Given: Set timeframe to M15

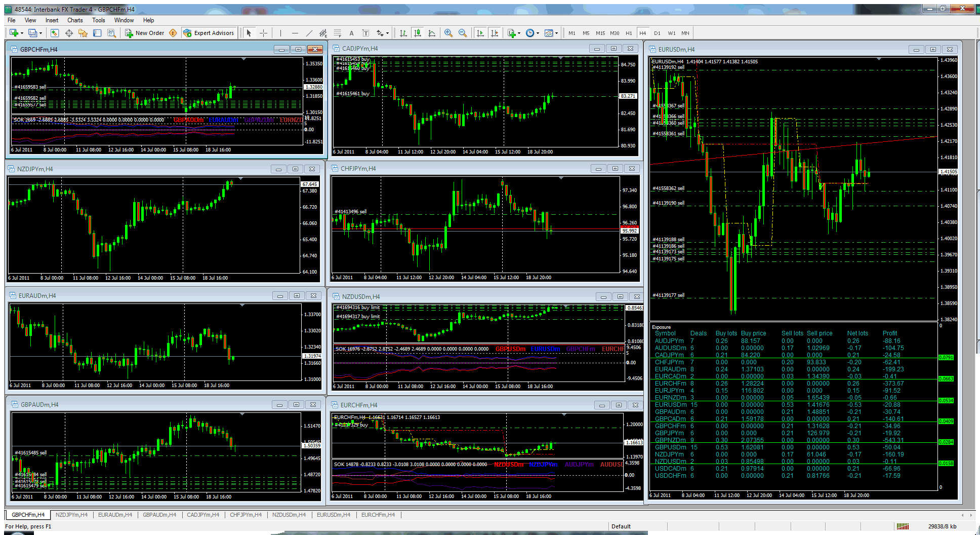Looking at the screenshot, I should [600, 33].
